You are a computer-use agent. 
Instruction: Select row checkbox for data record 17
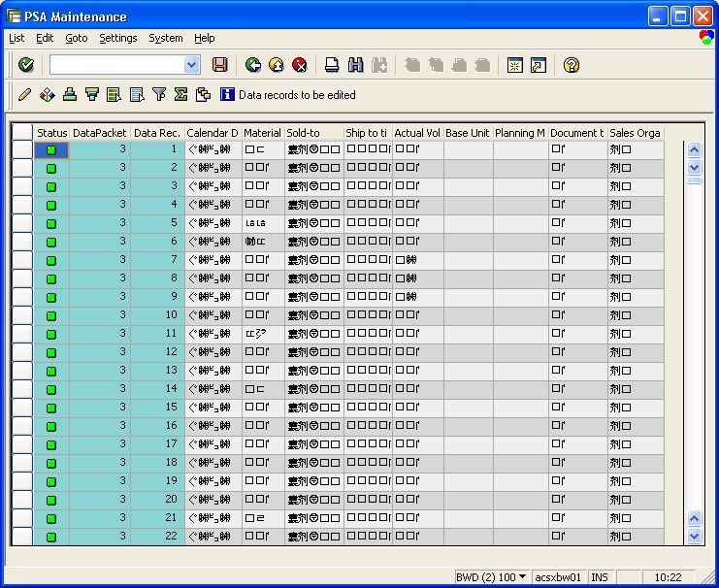[x=22, y=444]
